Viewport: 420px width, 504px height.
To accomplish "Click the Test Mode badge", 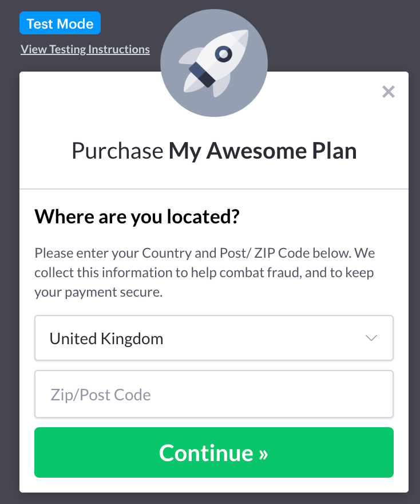I will (x=60, y=23).
